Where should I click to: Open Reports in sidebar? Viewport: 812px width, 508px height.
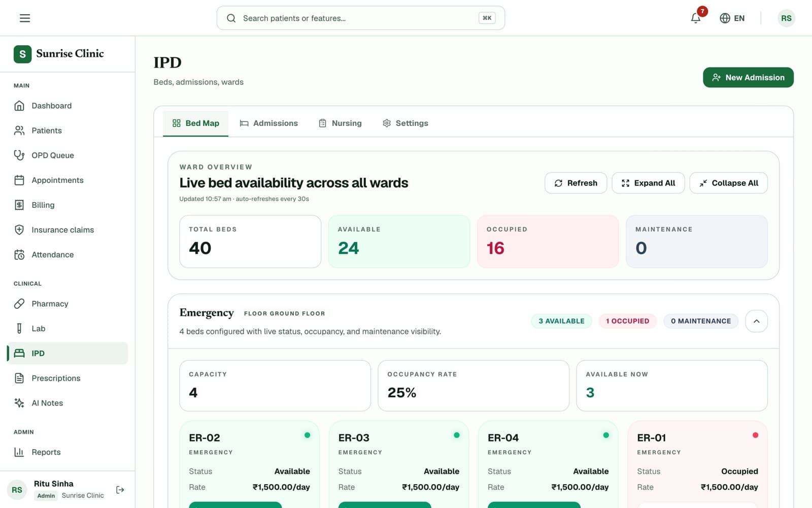click(x=67, y=452)
